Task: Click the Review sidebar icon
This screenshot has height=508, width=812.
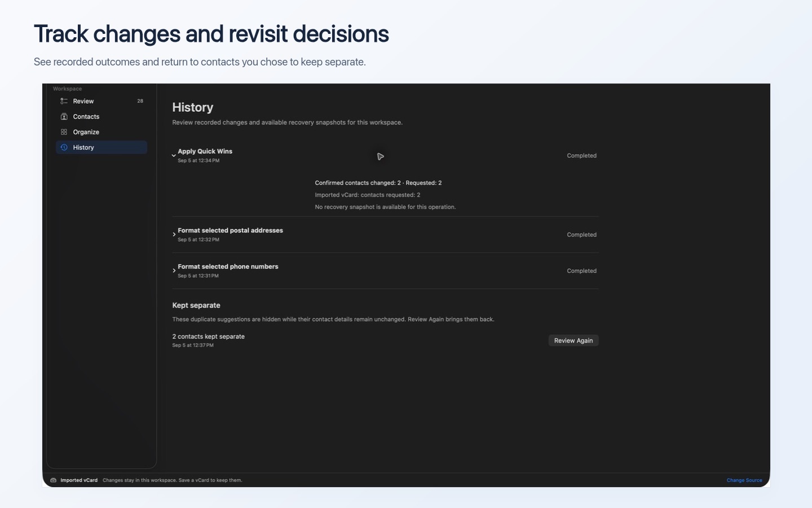Action: pyautogui.click(x=64, y=101)
